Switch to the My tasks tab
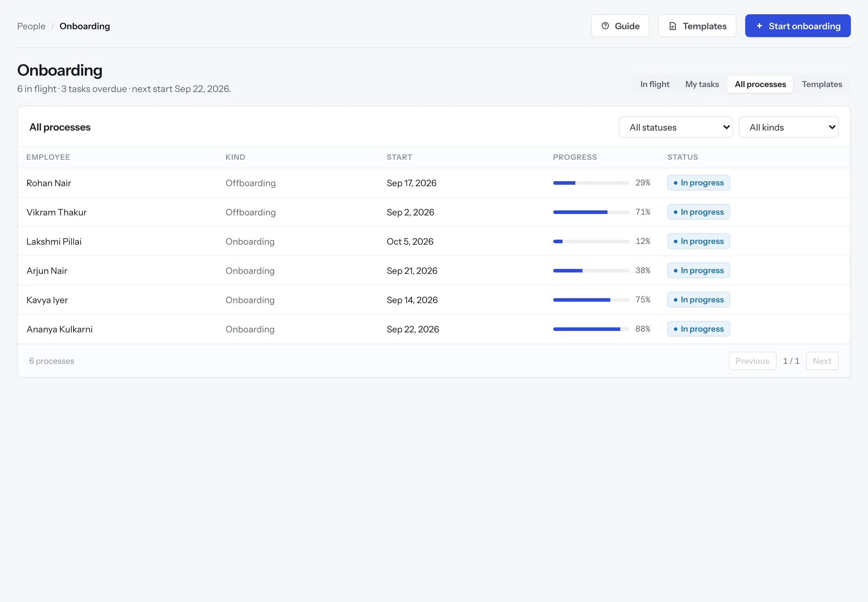The image size is (868, 602). click(702, 84)
